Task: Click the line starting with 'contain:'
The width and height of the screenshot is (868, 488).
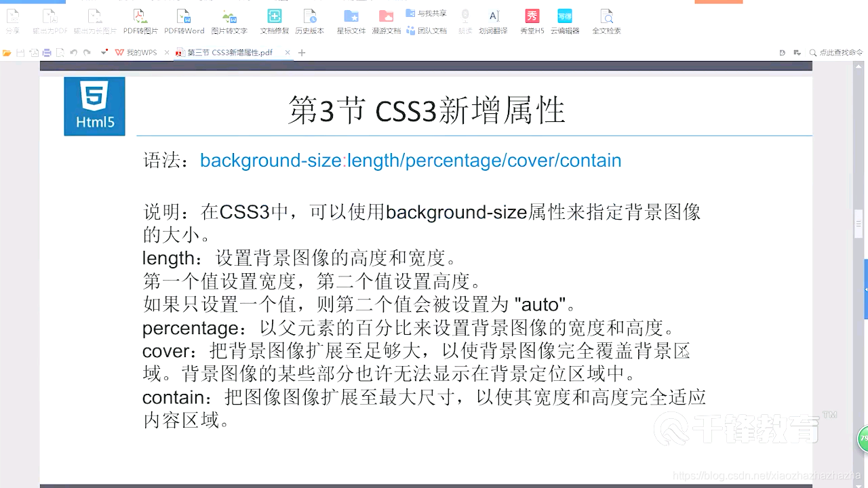Action: pyautogui.click(x=425, y=397)
